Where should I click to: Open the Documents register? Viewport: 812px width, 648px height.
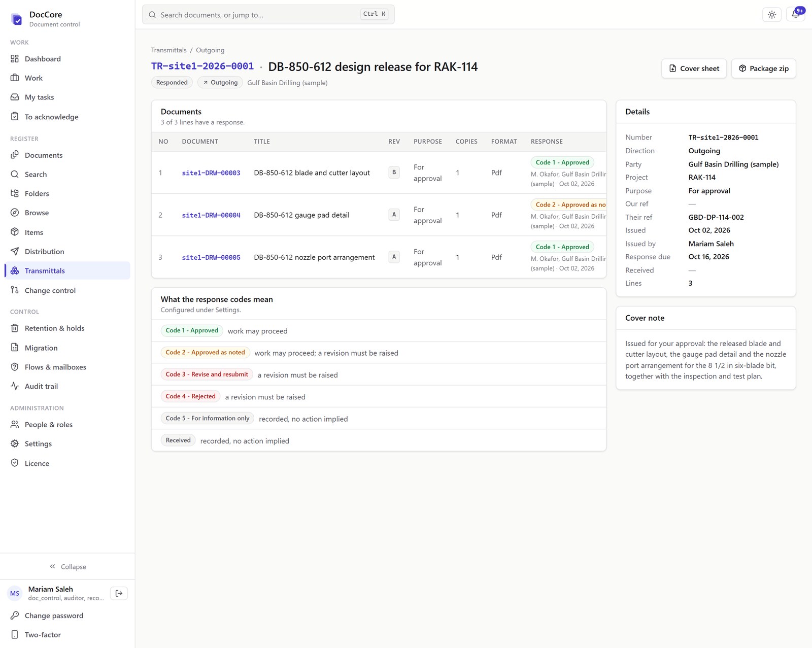point(67,155)
